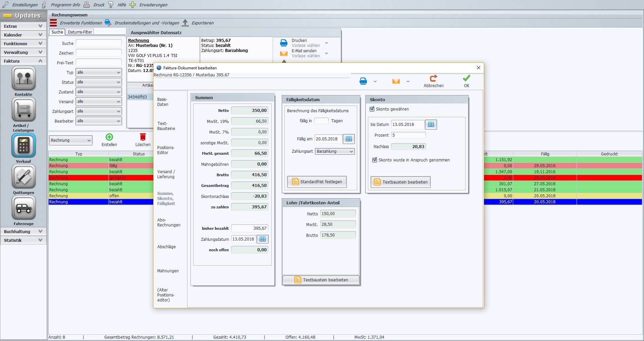Open the Quittungen icon
Image resolution: width=644 pixels, height=341 pixels.
[x=23, y=177]
